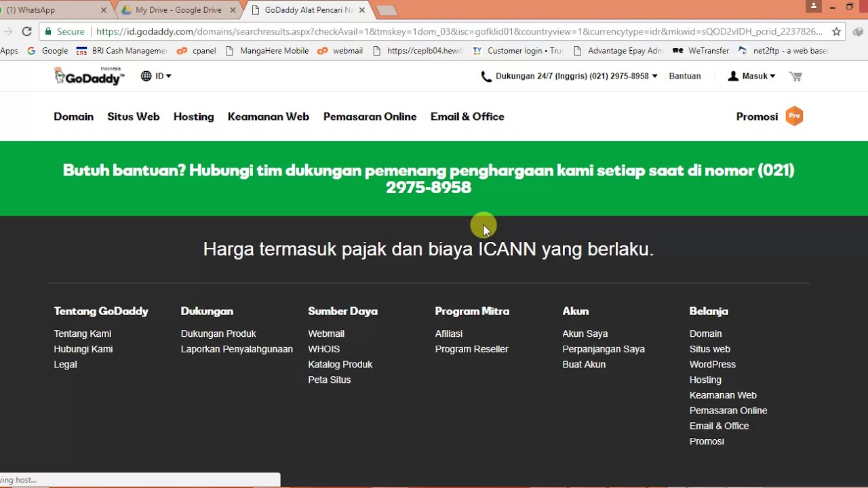Open Dukungan Produk footer link
Viewport: 868px width, 488px height.
click(x=218, y=333)
